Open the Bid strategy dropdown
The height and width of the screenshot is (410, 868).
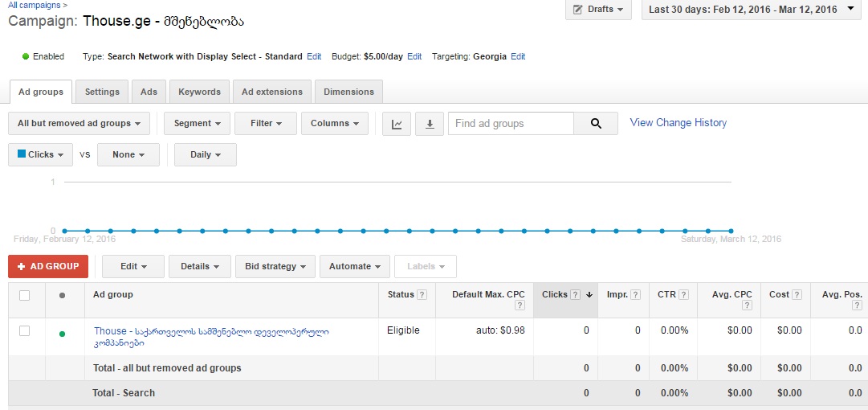(x=275, y=267)
